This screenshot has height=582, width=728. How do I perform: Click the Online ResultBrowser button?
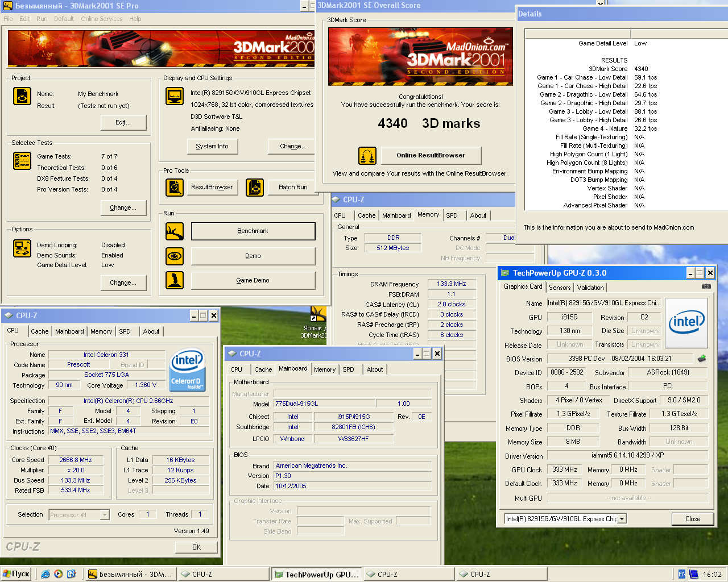(x=431, y=155)
